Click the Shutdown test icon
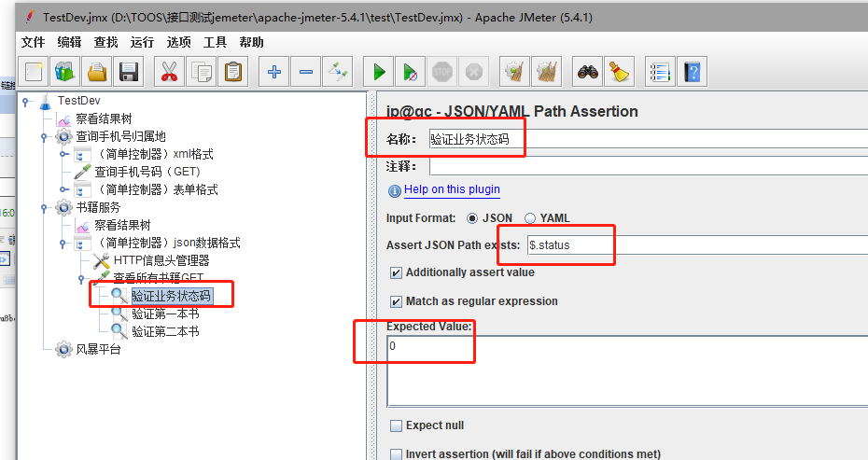This screenshot has width=868, height=460. [x=474, y=72]
